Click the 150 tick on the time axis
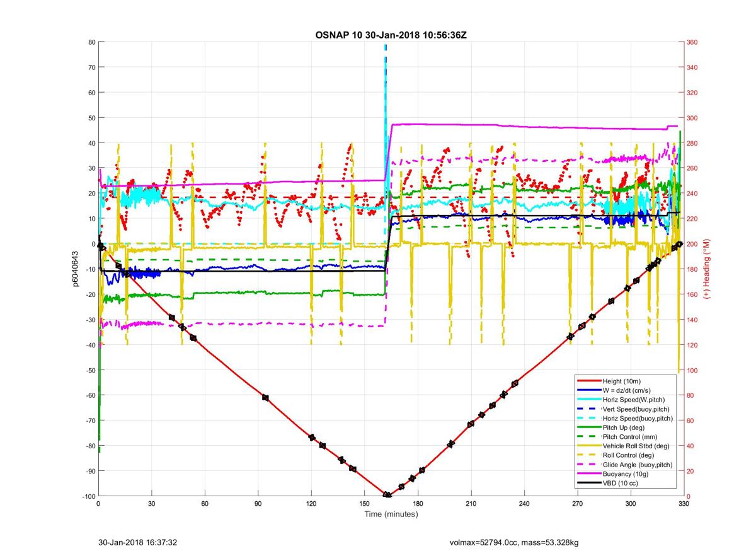The width and height of the screenshot is (756, 558). (x=364, y=504)
